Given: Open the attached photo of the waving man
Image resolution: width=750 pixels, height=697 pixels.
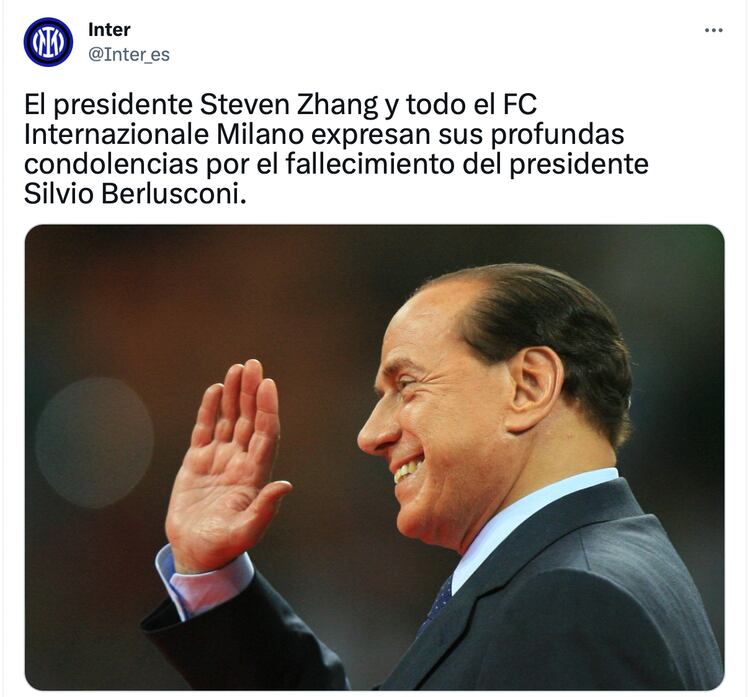Looking at the screenshot, I should pyautogui.click(x=375, y=457).
